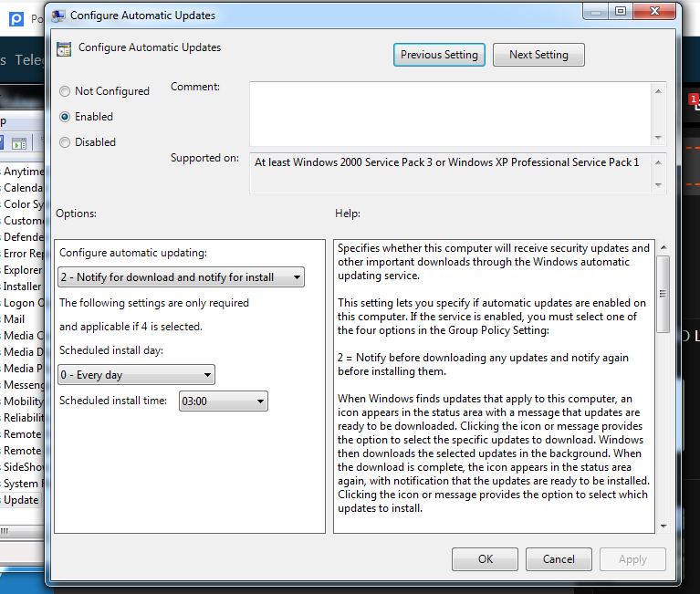Select Explorer item in background tree
The image size is (700, 594).
(x=23, y=270)
